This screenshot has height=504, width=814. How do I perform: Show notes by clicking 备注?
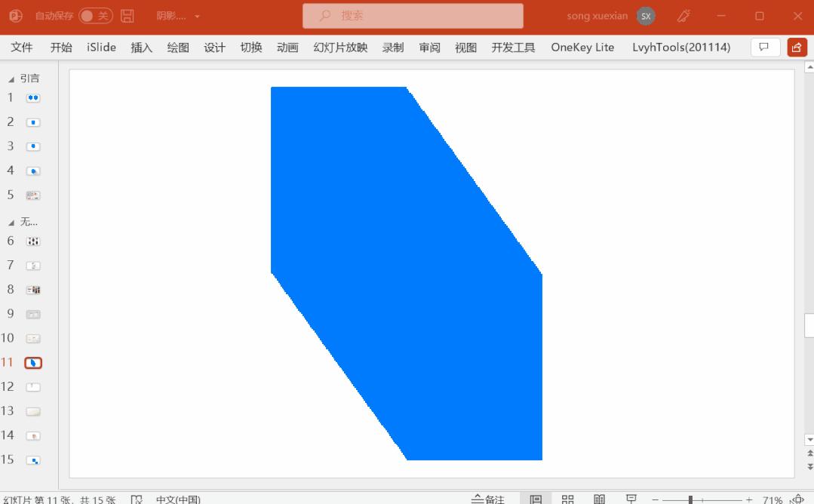(490, 499)
